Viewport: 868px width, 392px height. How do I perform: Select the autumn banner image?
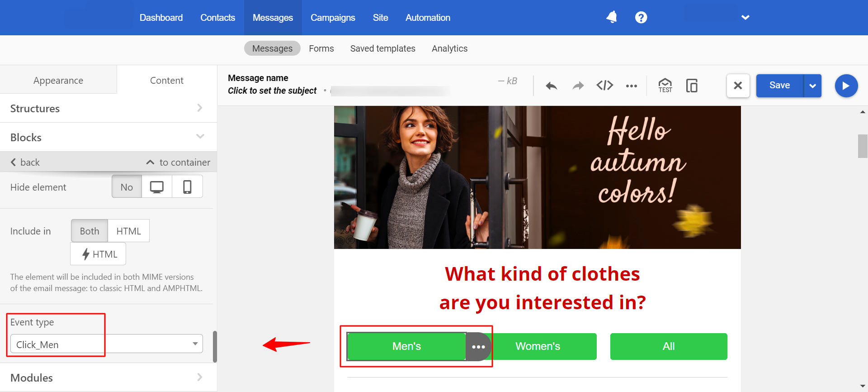[x=537, y=177]
